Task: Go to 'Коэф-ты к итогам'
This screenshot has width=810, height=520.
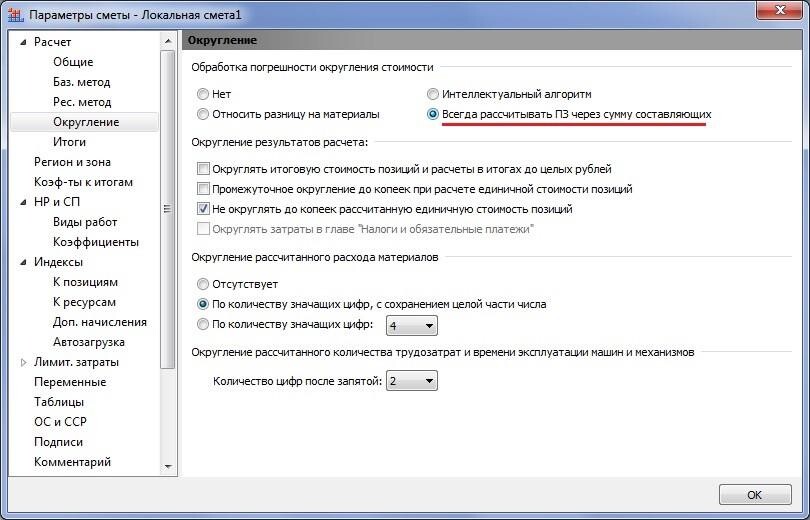Action: pos(83,182)
